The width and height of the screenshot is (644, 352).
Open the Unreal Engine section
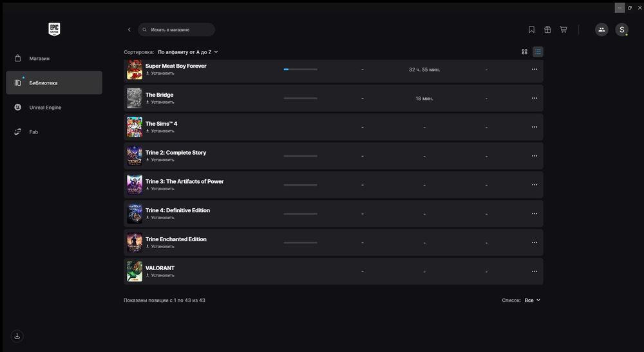[x=45, y=108]
